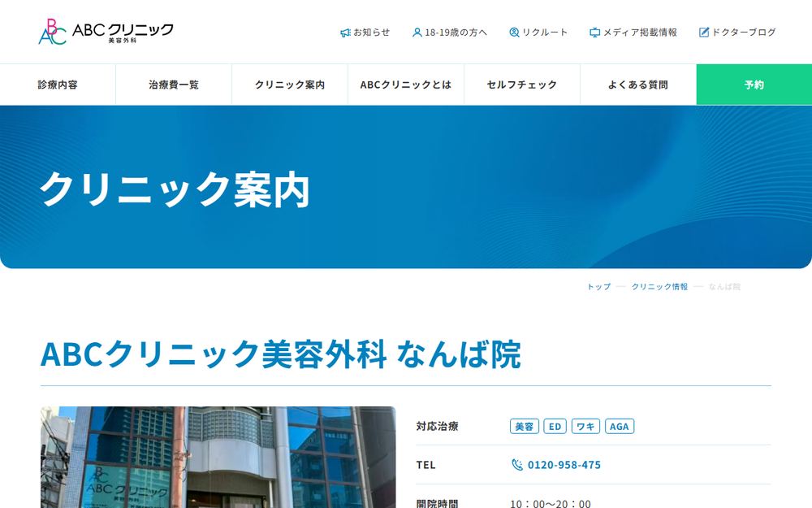This screenshot has width=812, height=508.
Task: Click the ABCクリニック美容外科 なんば院 heading
Action: (x=281, y=354)
